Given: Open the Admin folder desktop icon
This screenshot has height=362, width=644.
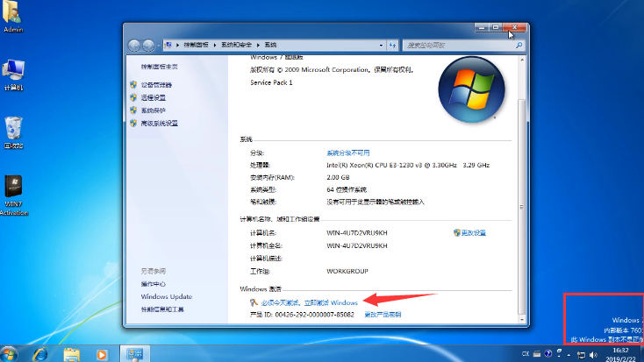Looking at the screenshot, I should [12, 16].
